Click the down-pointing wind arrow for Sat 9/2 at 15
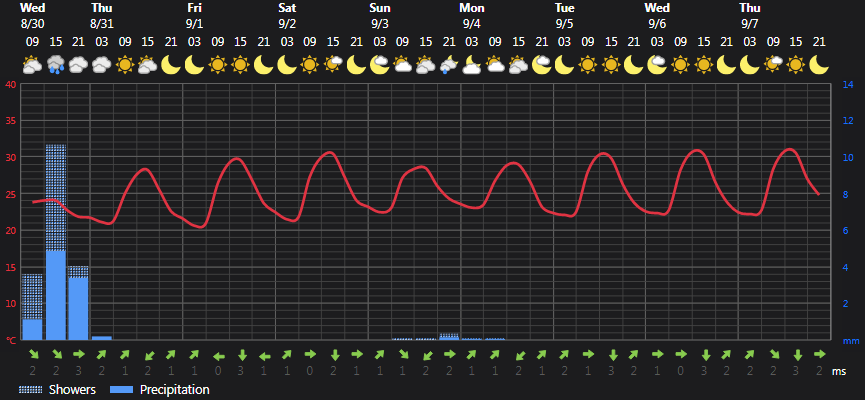 point(335,354)
